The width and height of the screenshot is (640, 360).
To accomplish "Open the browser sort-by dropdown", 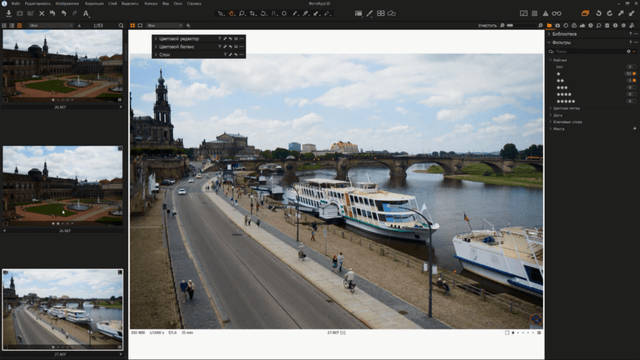I will [51, 25].
